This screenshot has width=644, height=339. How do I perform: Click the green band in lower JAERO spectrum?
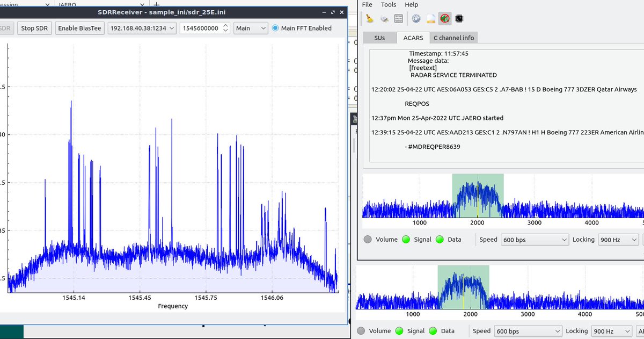463,287
